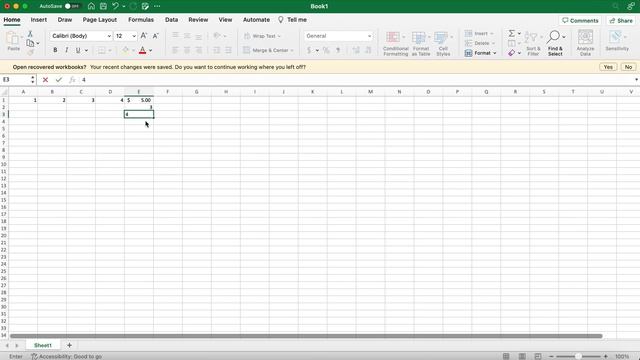The width and height of the screenshot is (640, 360).
Task: Adjust the zoom slider in status bar
Action: 578,356
